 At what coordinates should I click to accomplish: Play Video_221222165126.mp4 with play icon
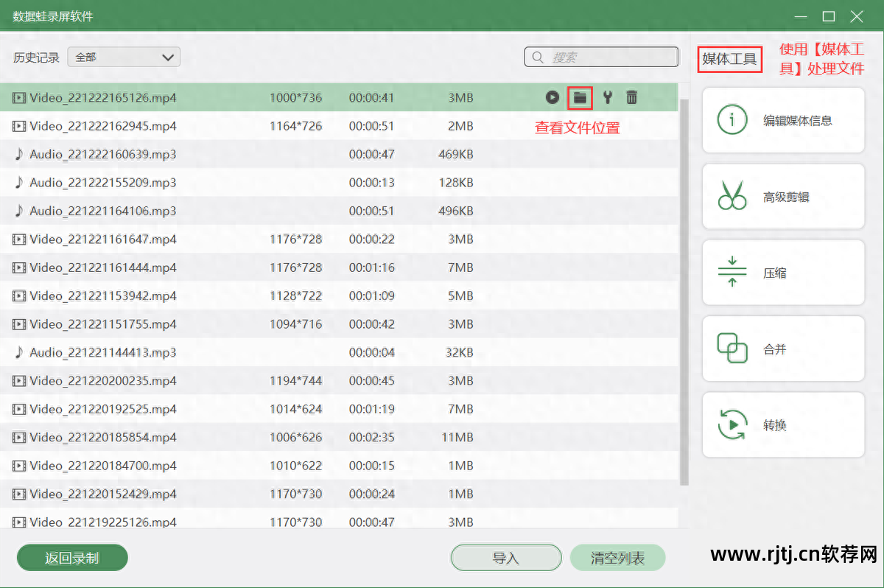(552, 97)
